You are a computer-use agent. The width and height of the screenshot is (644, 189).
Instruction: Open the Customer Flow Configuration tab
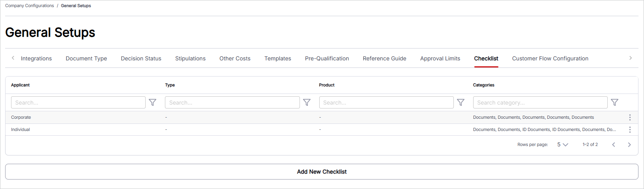(x=550, y=58)
